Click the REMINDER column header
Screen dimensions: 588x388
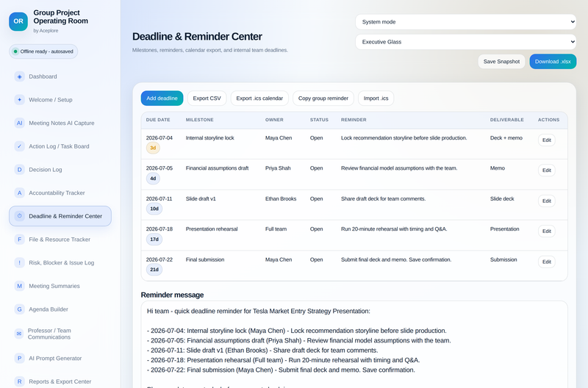point(354,120)
